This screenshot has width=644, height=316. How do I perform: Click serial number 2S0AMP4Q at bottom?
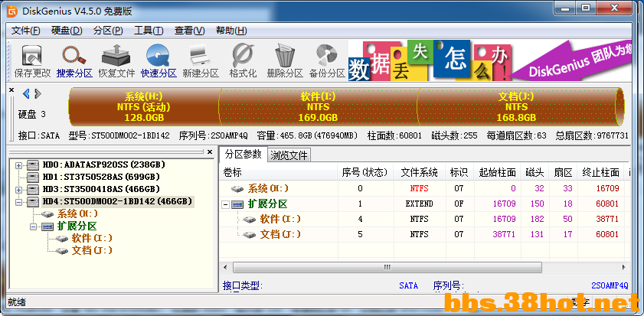coord(610,286)
